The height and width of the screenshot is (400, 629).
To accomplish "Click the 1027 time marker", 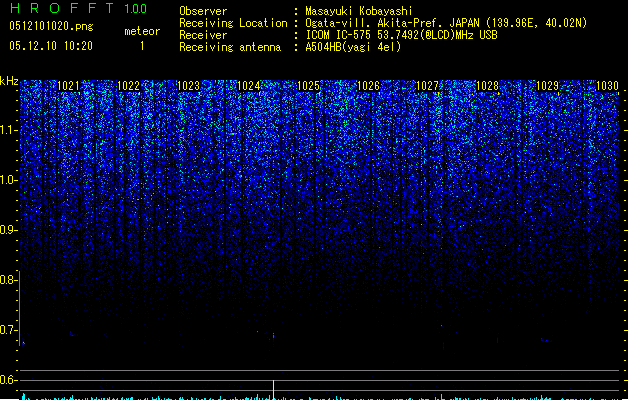I will [428, 86].
